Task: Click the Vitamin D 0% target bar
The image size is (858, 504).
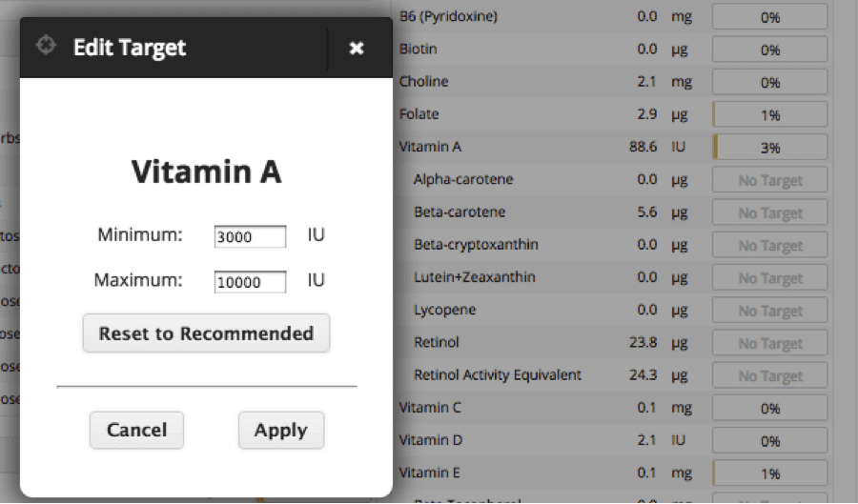Action: [770, 440]
